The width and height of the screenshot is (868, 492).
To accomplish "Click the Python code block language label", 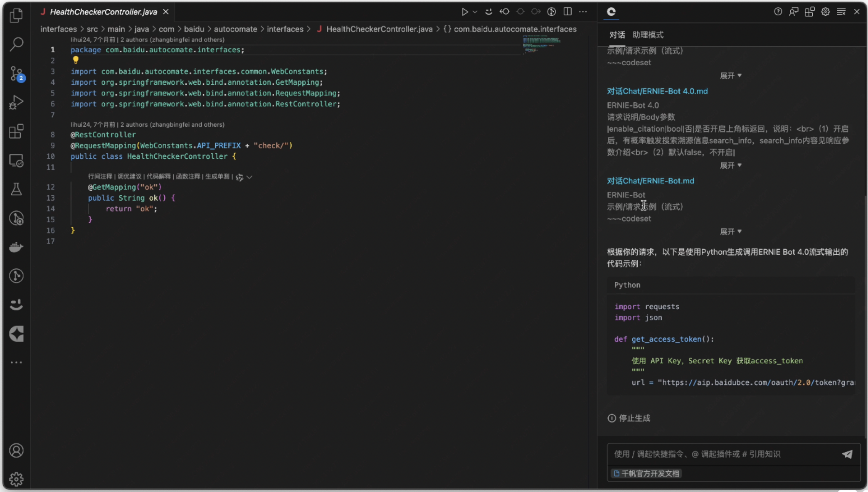I will [627, 285].
